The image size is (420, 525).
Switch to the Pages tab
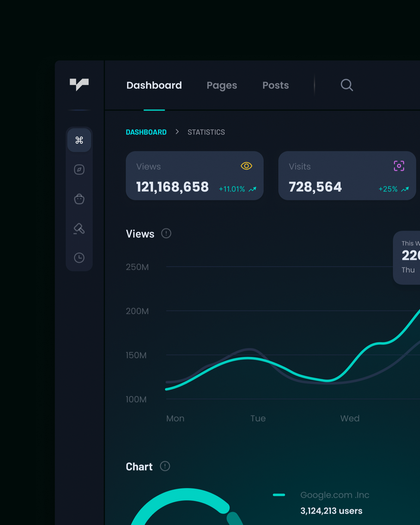(x=222, y=85)
